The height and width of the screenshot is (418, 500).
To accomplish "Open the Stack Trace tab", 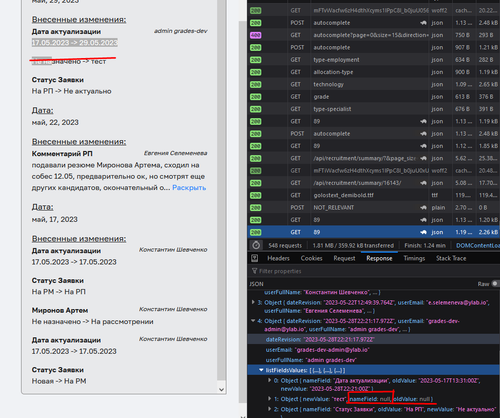I will 451,258.
